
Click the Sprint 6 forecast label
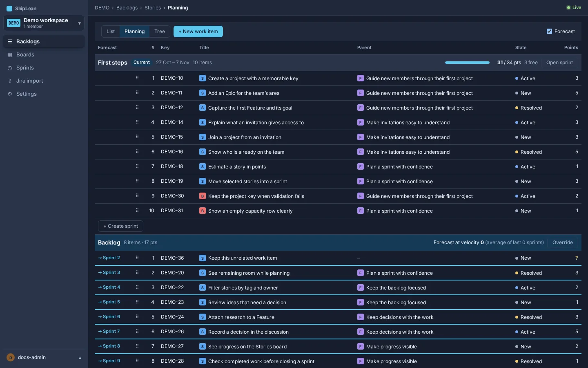click(x=109, y=316)
